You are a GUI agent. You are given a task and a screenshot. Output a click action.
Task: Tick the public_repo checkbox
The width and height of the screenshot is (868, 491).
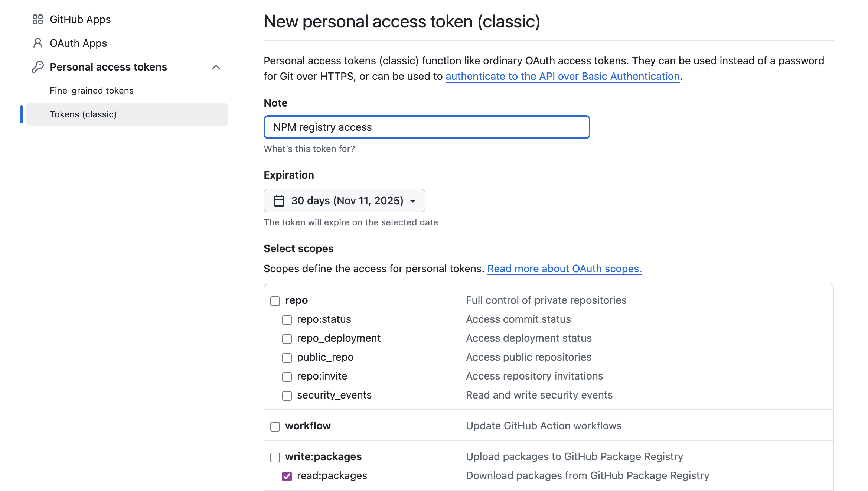(x=287, y=358)
